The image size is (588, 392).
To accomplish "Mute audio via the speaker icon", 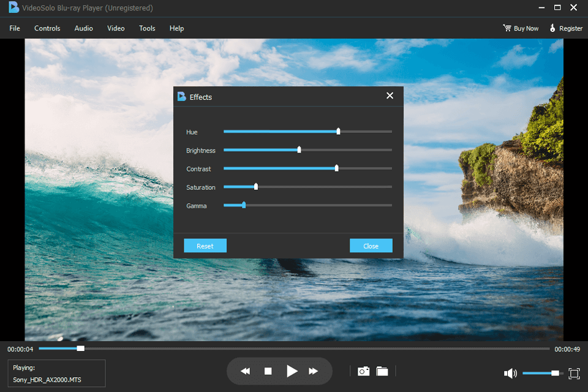I will [x=510, y=373].
